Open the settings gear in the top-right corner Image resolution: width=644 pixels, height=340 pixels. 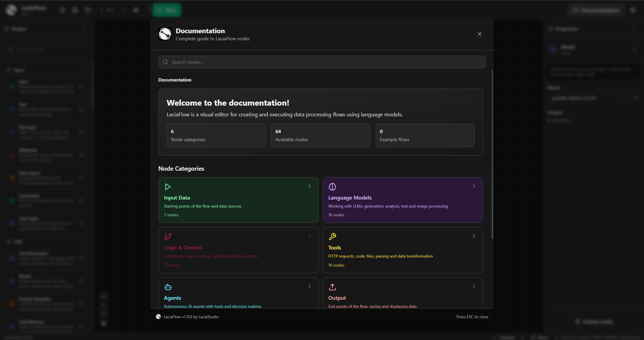click(633, 10)
